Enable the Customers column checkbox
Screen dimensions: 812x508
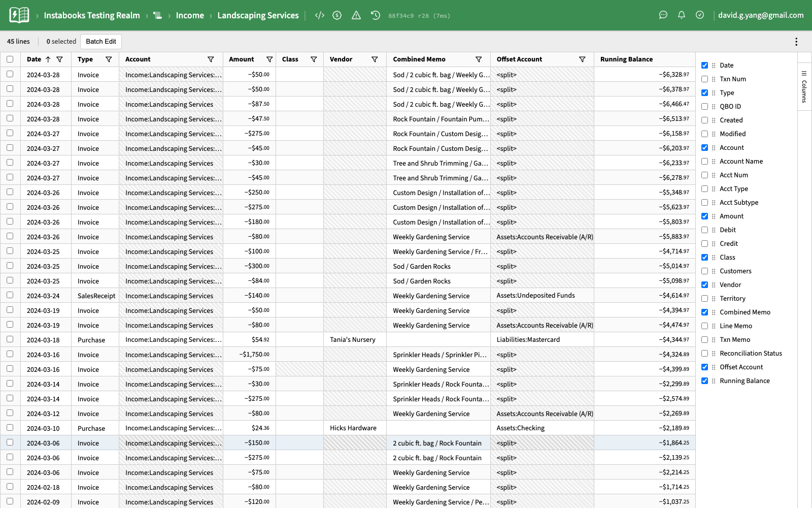click(704, 271)
